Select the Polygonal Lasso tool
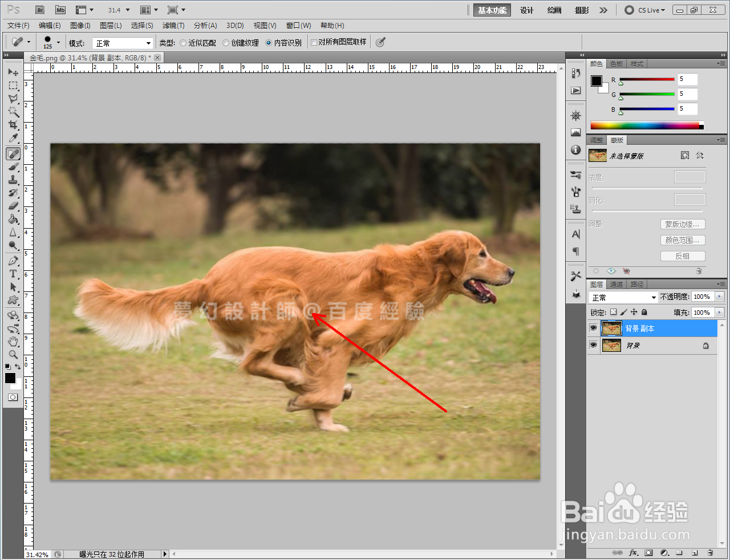This screenshot has height=560, width=730. point(13,99)
